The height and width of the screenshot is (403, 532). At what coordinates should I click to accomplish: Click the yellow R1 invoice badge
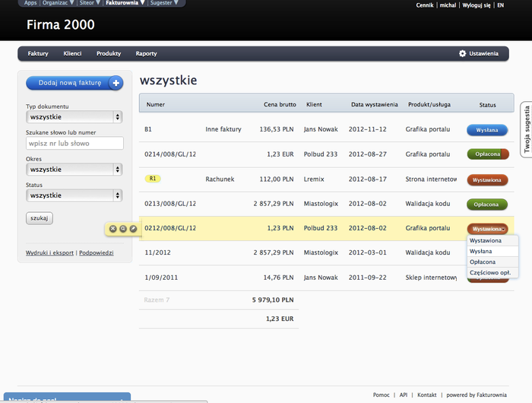point(153,179)
